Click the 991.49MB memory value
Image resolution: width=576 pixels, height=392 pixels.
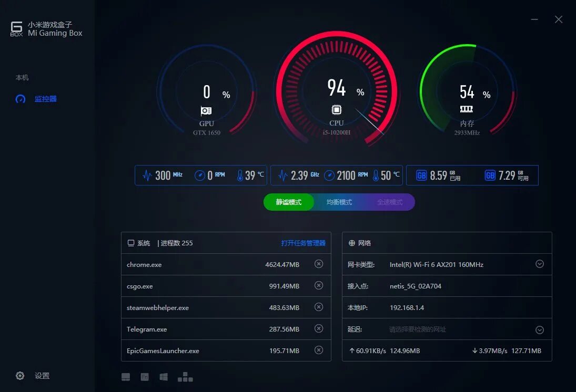tap(284, 286)
